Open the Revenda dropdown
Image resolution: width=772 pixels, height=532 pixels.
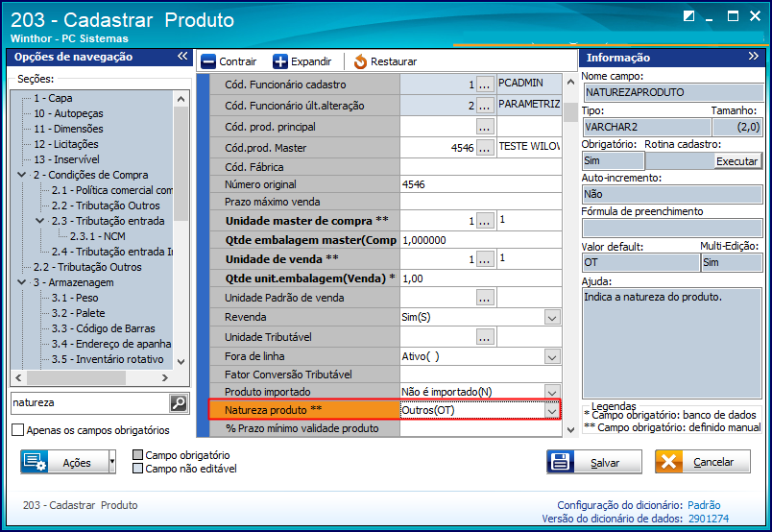tap(552, 318)
